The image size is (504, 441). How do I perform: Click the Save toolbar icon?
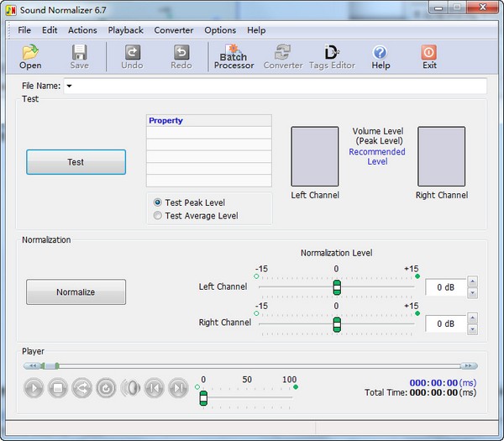80,56
